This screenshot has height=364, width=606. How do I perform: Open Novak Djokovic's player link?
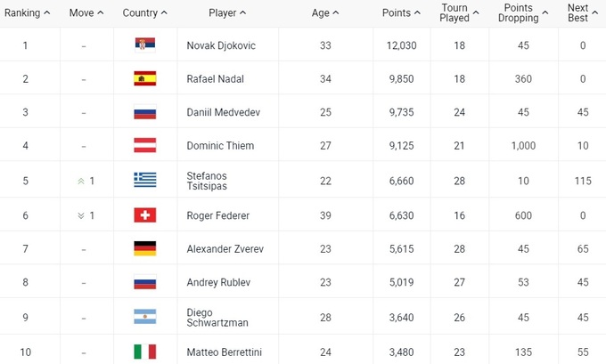(x=221, y=45)
